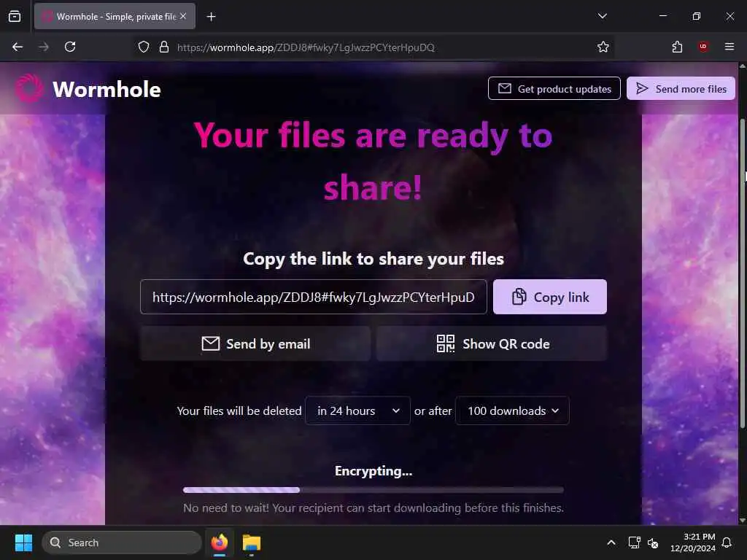
Task: Click the 'Encrypting...' status text
Action: pyautogui.click(x=373, y=471)
